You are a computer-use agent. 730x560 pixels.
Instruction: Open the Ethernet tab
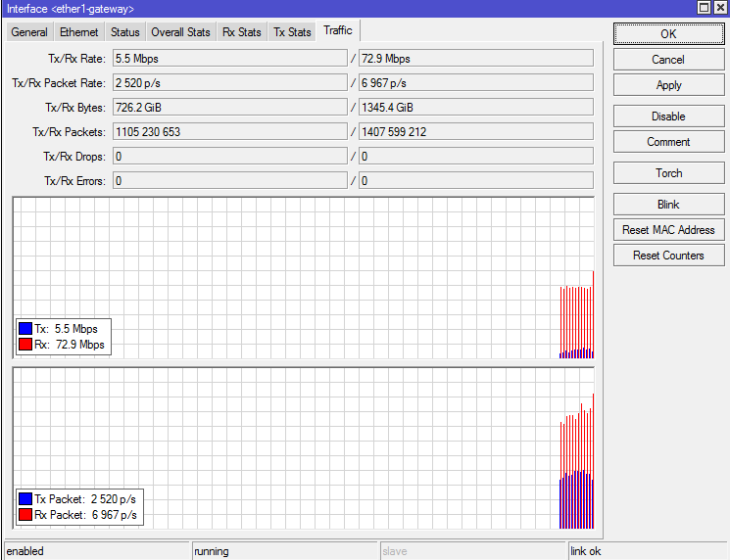(79, 32)
